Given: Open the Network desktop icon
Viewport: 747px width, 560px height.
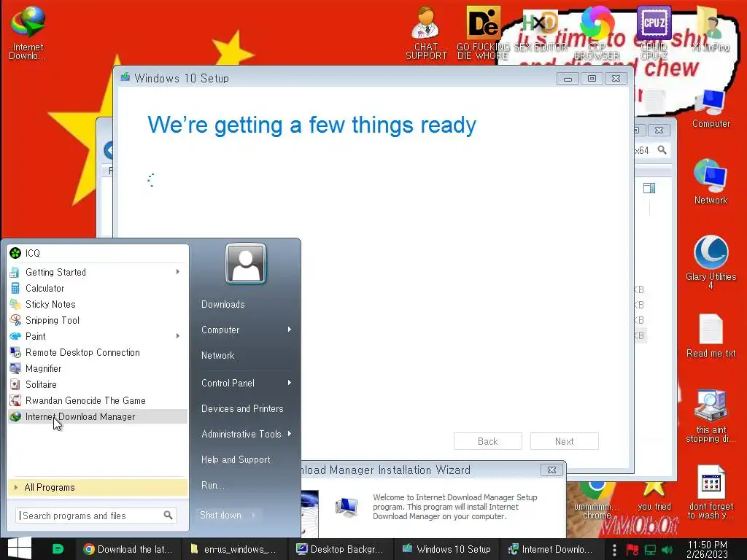Looking at the screenshot, I should 711,182.
